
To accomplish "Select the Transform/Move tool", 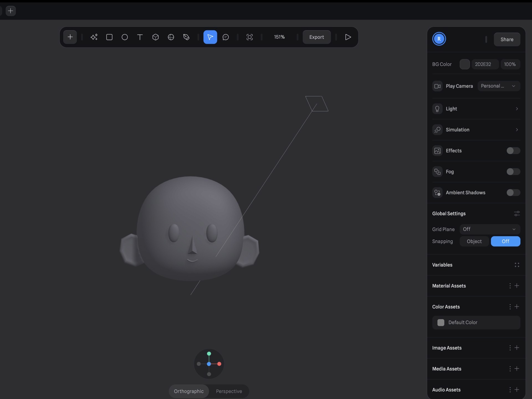I will click(x=210, y=37).
